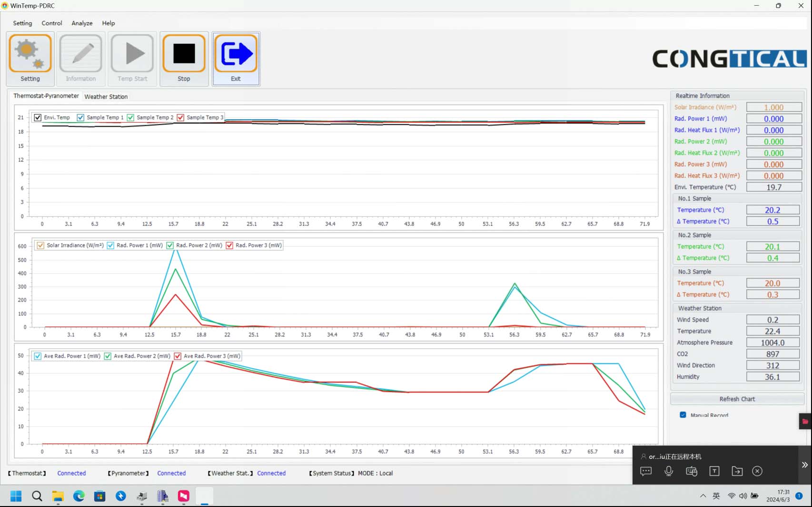Click the Pyranometer Connected status text
Image resolution: width=812 pixels, height=507 pixels.
[171, 473]
